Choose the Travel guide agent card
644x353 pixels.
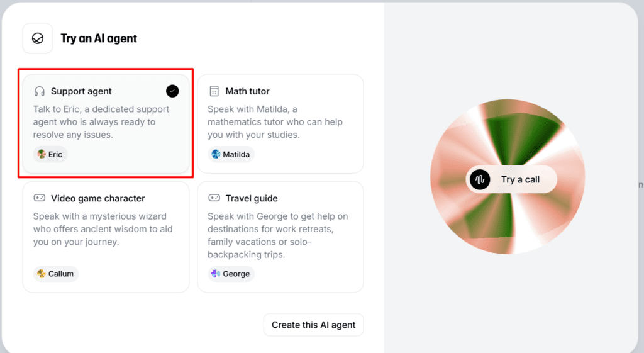[280, 237]
